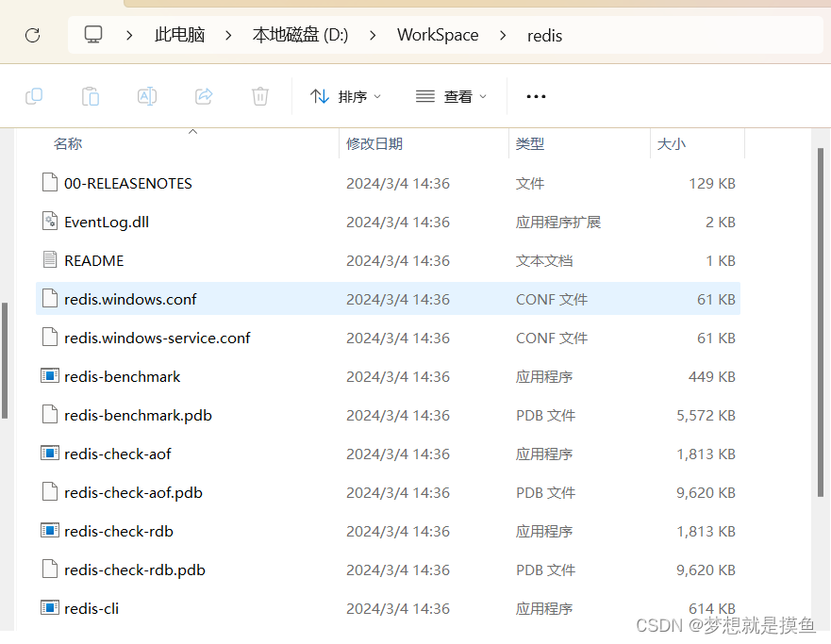Click the file list vertical scrollbar

click(x=821, y=322)
